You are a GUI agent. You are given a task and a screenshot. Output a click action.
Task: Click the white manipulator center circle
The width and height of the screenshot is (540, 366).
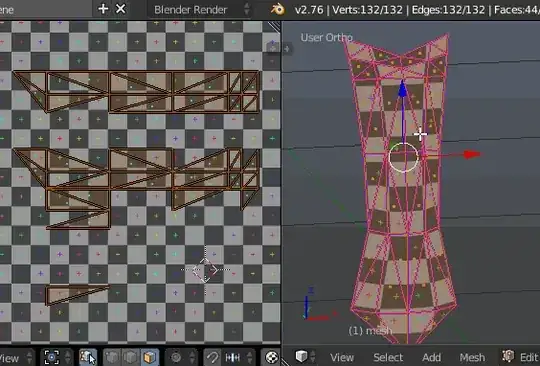click(404, 157)
